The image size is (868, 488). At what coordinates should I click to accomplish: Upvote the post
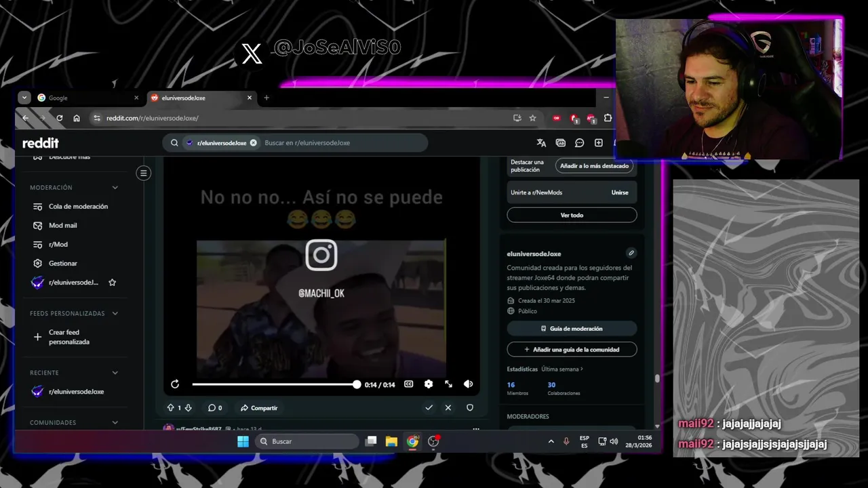click(170, 408)
